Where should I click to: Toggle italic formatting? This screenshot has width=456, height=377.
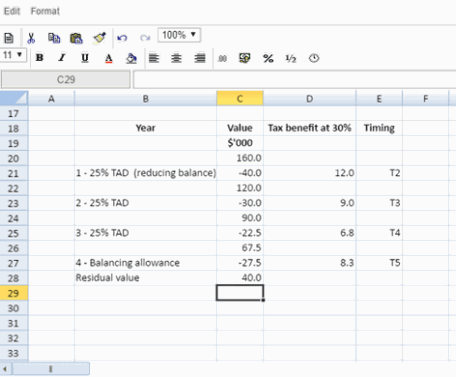click(62, 58)
